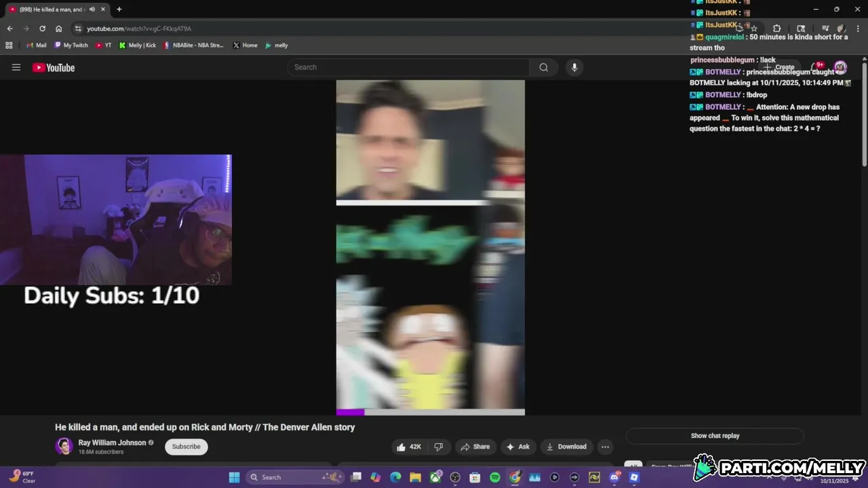This screenshot has height=488, width=868.
Task: Seek using the video progress bar
Action: [430, 412]
